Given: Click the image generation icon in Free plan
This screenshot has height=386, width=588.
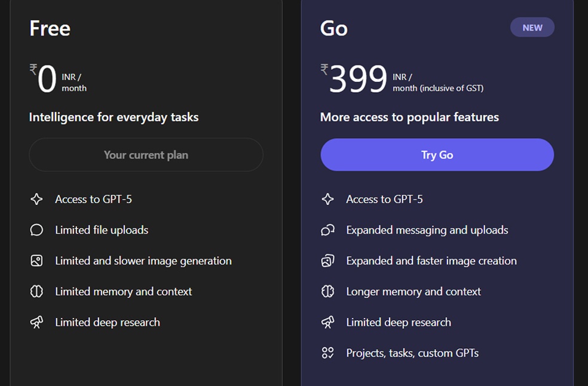Looking at the screenshot, I should 36,261.
